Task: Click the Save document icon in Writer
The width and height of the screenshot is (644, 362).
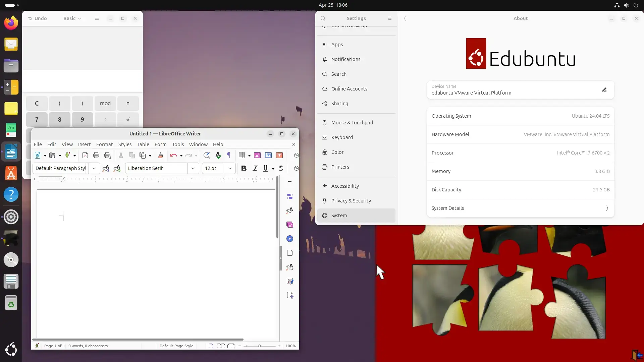Action: click(67, 155)
